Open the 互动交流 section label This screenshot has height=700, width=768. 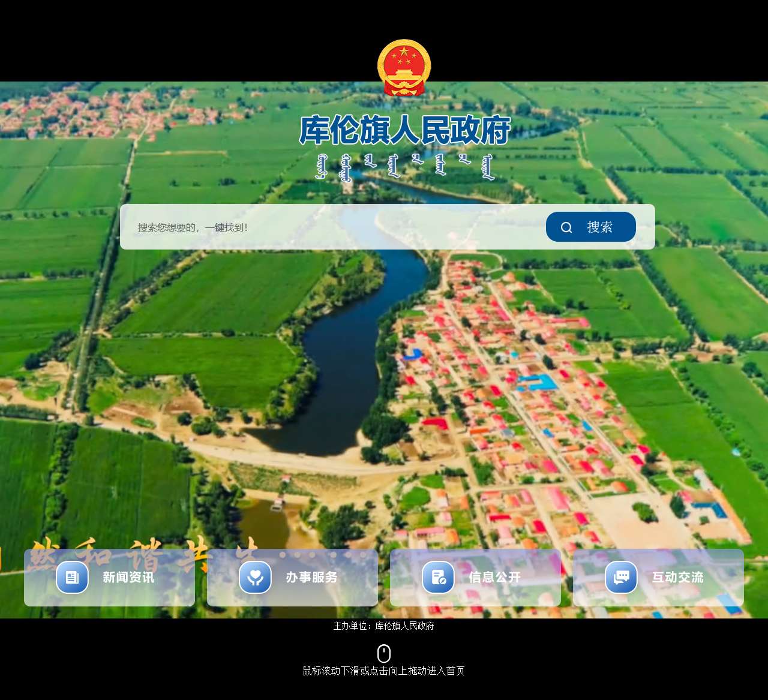677,577
